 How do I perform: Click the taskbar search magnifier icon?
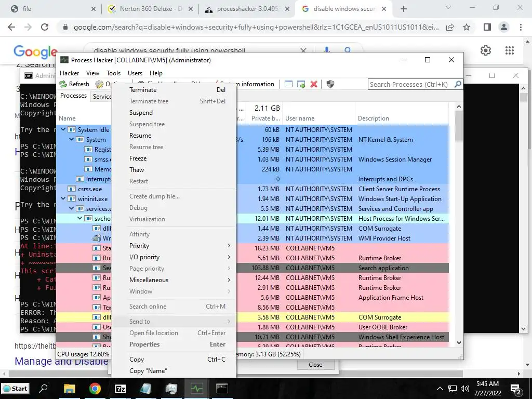[x=44, y=388]
